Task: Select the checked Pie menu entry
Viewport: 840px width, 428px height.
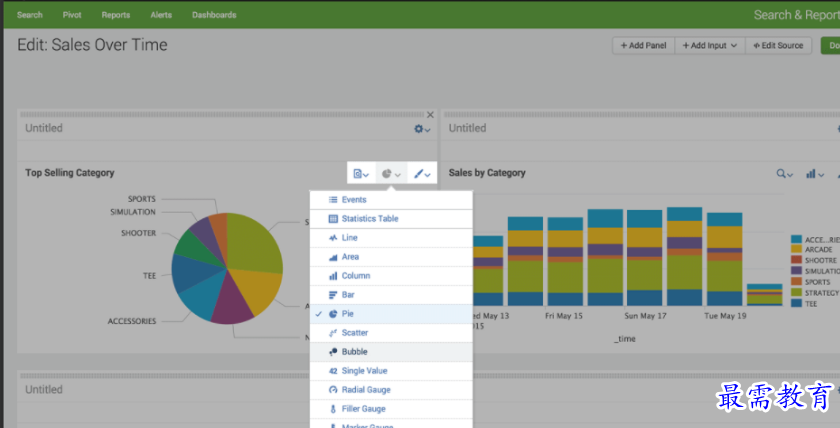Action: (x=391, y=314)
